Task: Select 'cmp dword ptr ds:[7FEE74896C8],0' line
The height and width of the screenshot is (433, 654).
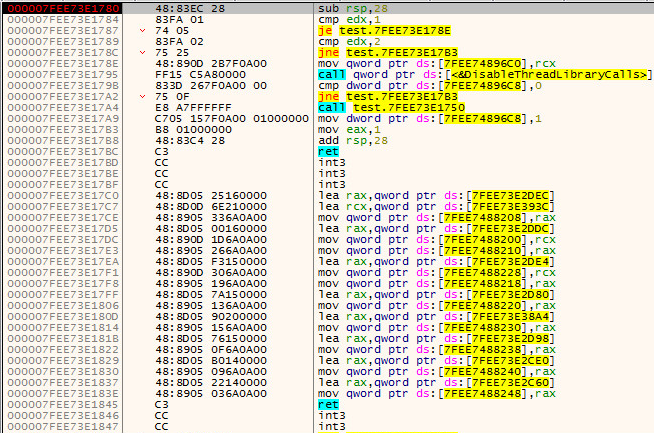Action: click(x=430, y=86)
